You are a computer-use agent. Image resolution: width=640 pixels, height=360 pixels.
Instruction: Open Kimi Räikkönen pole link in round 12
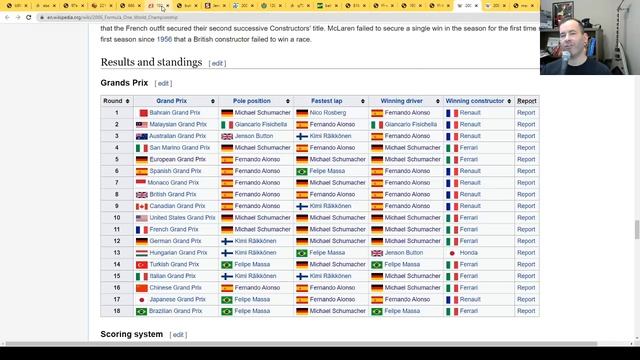click(256, 241)
